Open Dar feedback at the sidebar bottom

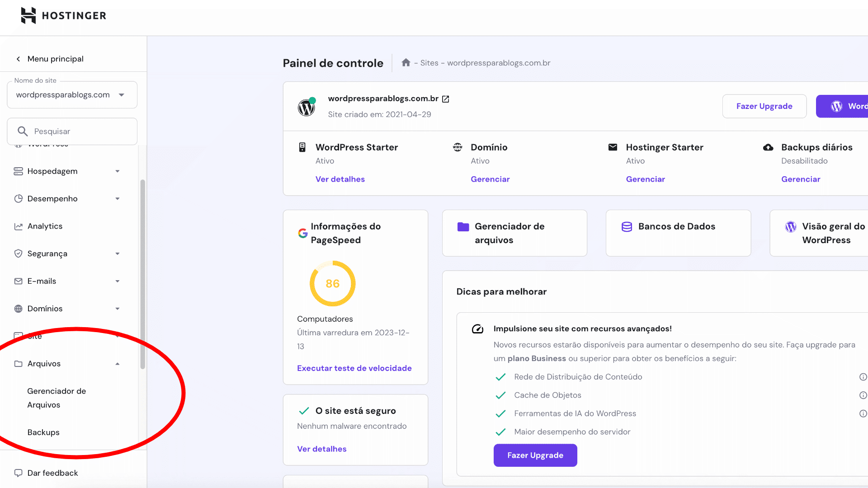52,473
